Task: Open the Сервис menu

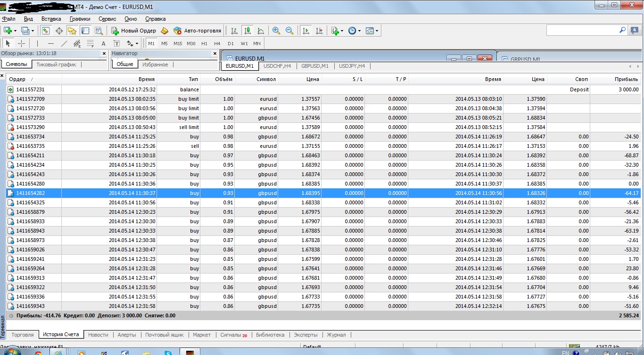Action: [107, 19]
